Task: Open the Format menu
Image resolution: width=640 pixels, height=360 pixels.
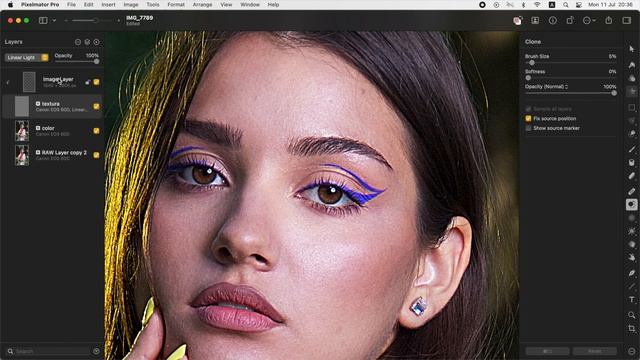Action: [x=176, y=4]
